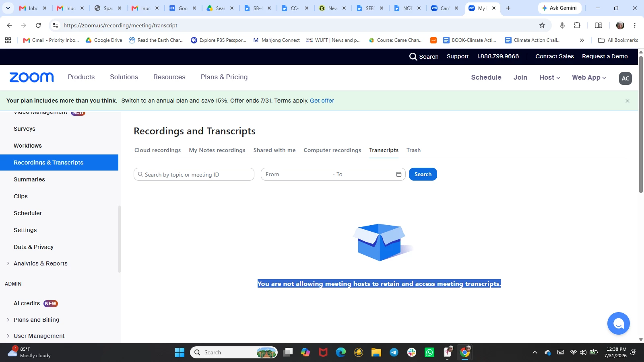Screen dimensions: 644x362
Task: Open the Trash tab
Action: [x=413, y=150]
